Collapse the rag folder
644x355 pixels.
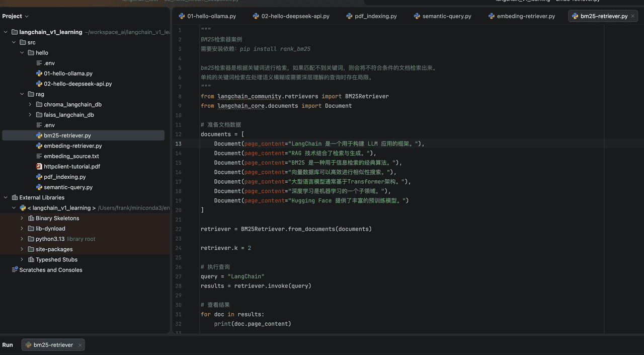tap(22, 94)
